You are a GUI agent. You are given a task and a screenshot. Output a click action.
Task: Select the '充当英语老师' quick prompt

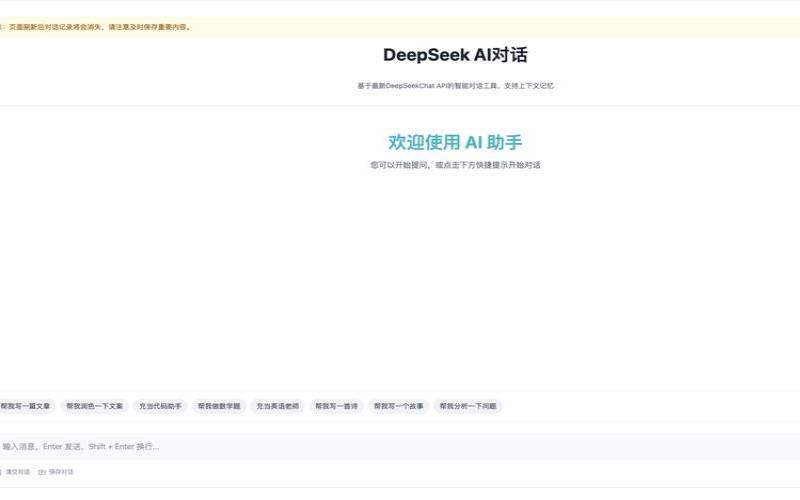click(x=278, y=406)
